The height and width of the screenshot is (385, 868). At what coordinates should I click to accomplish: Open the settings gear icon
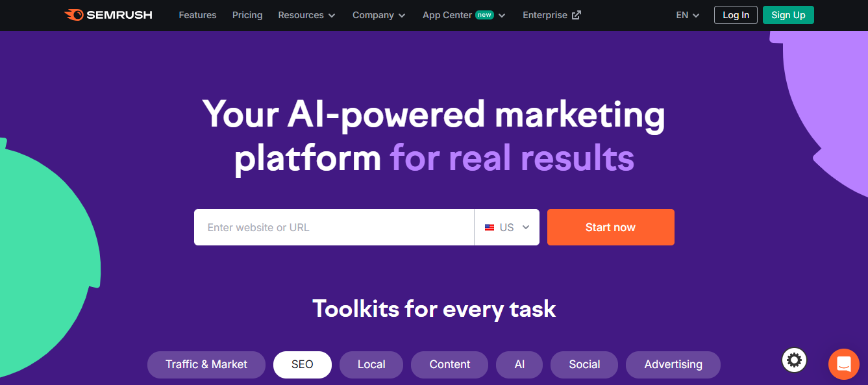795,360
